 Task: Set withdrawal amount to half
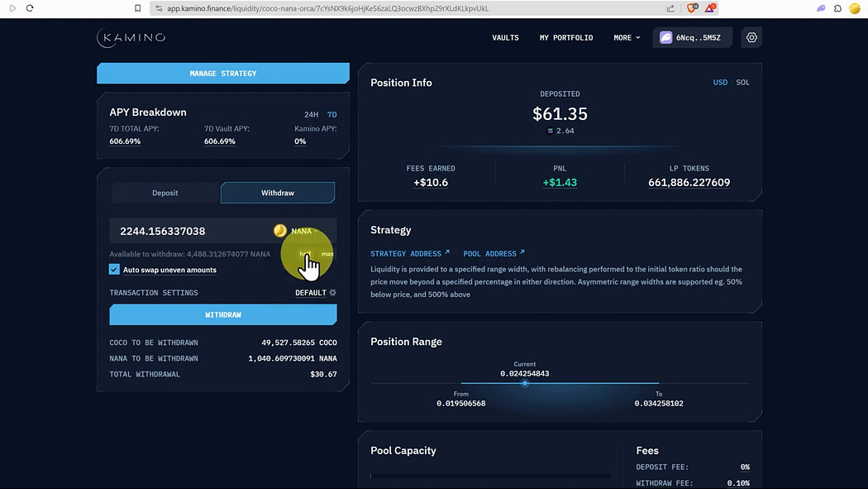click(304, 254)
